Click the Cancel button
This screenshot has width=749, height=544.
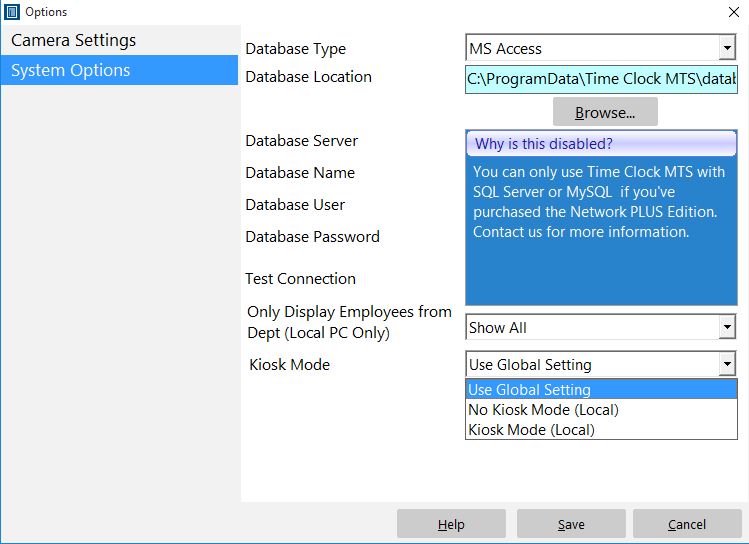click(687, 524)
